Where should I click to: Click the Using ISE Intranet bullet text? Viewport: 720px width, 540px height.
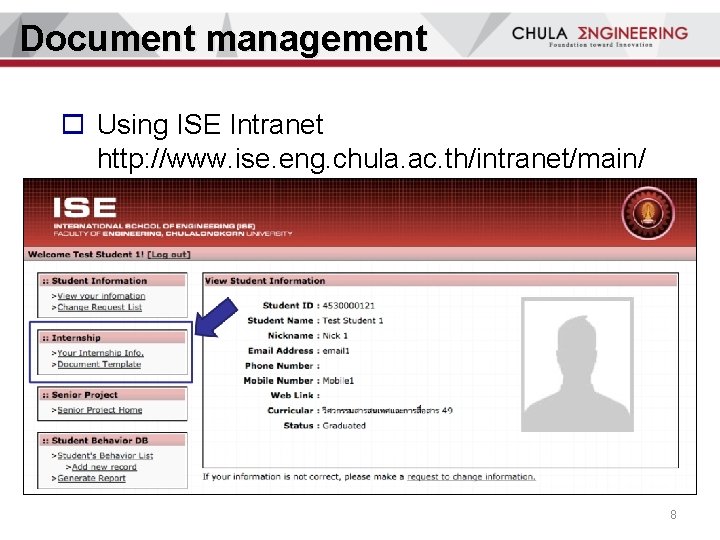210,124
